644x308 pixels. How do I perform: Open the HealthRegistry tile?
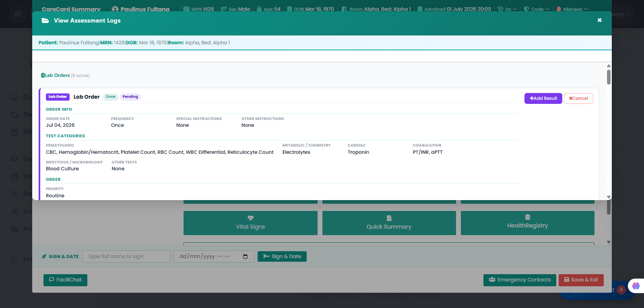click(527, 223)
